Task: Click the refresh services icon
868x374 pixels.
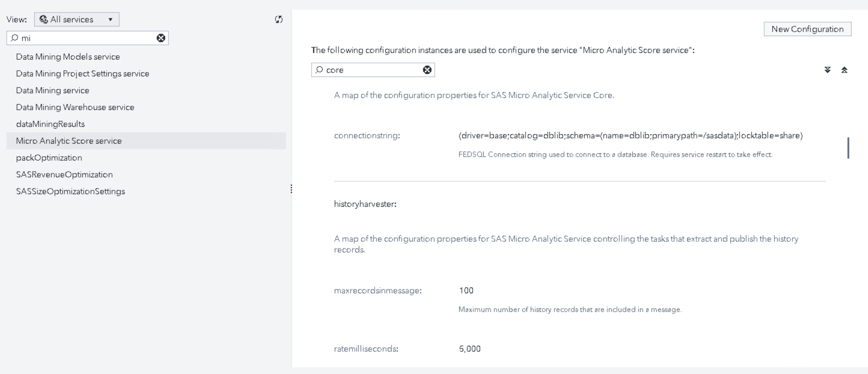Action: click(x=278, y=19)
